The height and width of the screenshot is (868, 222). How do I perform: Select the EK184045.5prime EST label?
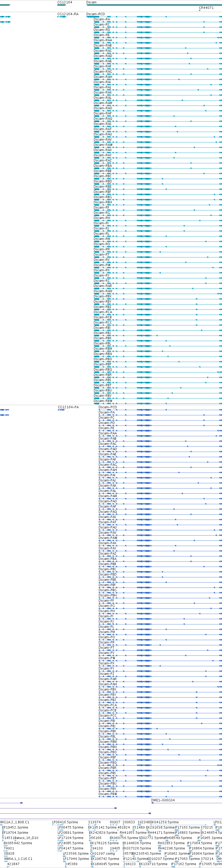105,864
